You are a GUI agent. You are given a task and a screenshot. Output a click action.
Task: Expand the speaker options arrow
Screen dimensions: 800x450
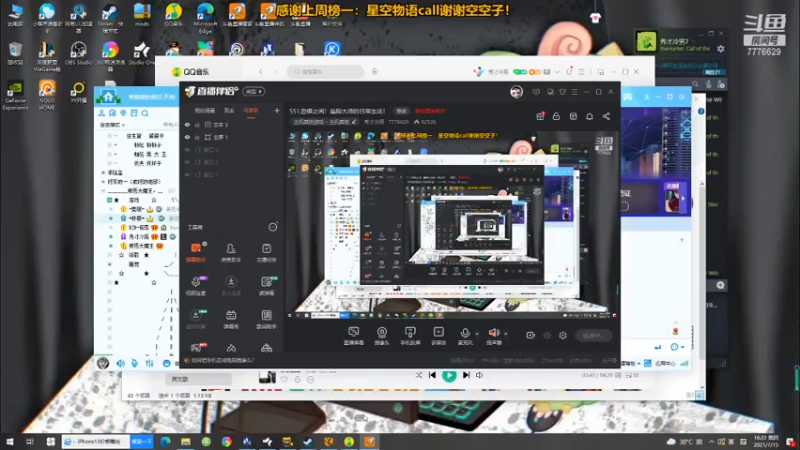[506, 334]
